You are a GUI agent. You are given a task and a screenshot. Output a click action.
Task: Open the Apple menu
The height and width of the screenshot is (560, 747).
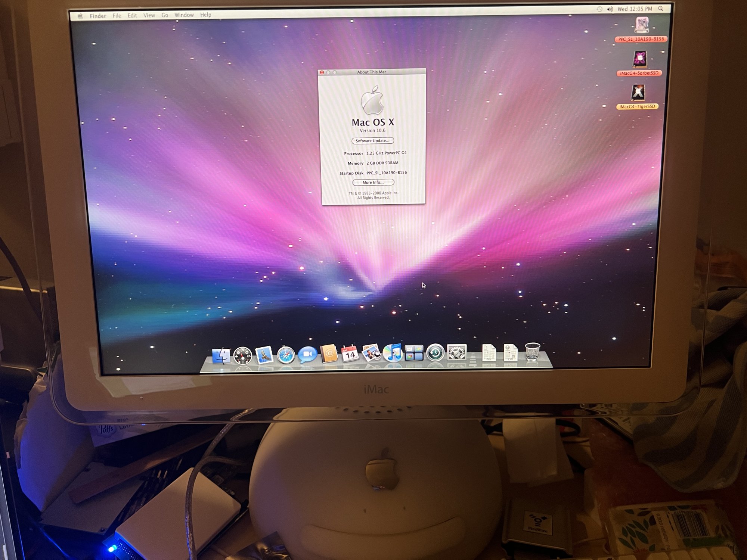click(x=80, y=16)
